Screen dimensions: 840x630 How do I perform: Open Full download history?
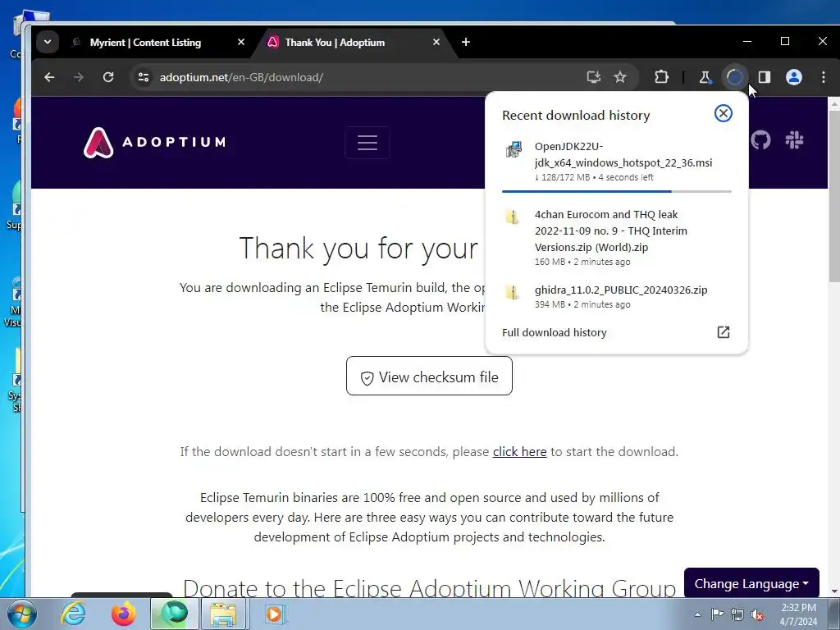point(616,332)
